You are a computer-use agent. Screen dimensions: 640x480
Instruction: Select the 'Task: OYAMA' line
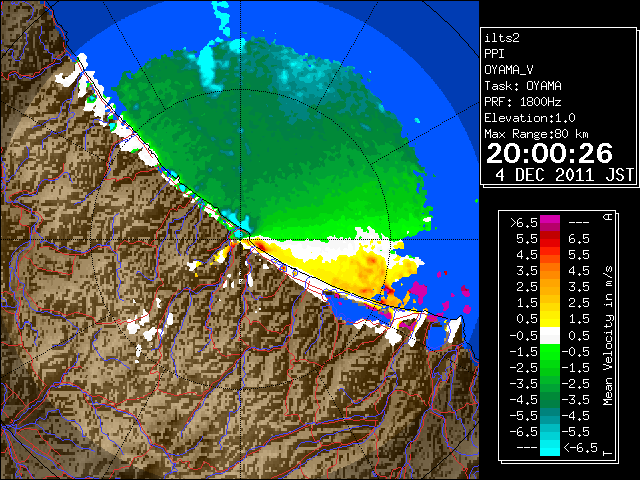click(523, 86)
